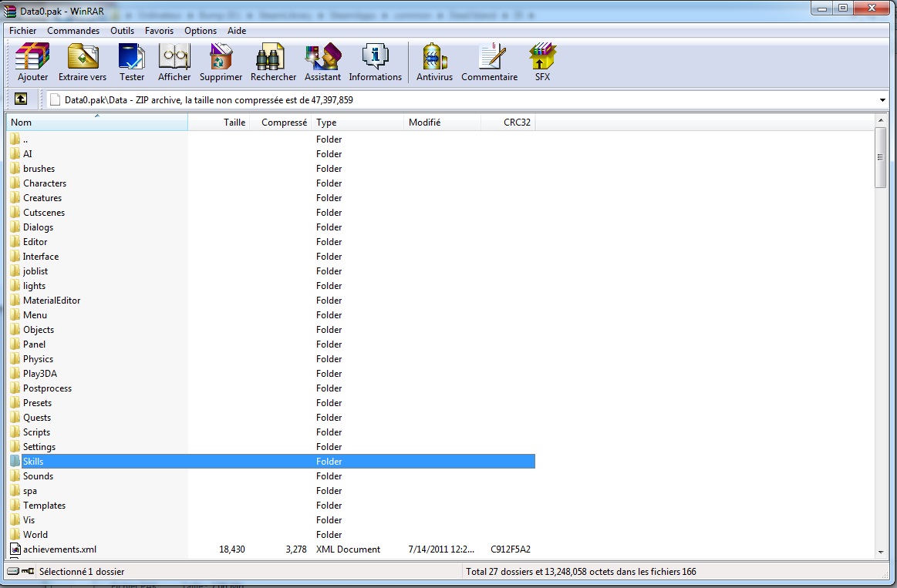Click the key password icon in status bar
The image size is (897, 588).
point(28,571)
